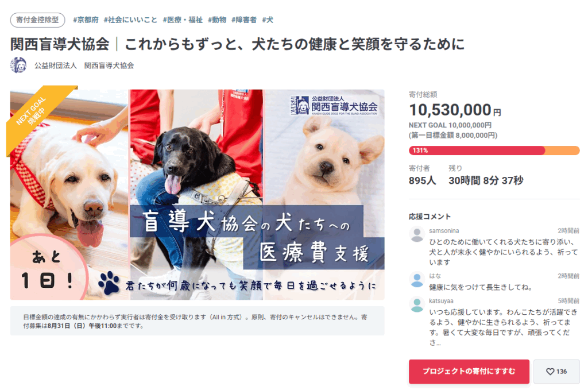Image resolution: width=588 pixels, height=390 pixels.
Task: Click the blue paw print icon on banner
Action: point(109,283)
